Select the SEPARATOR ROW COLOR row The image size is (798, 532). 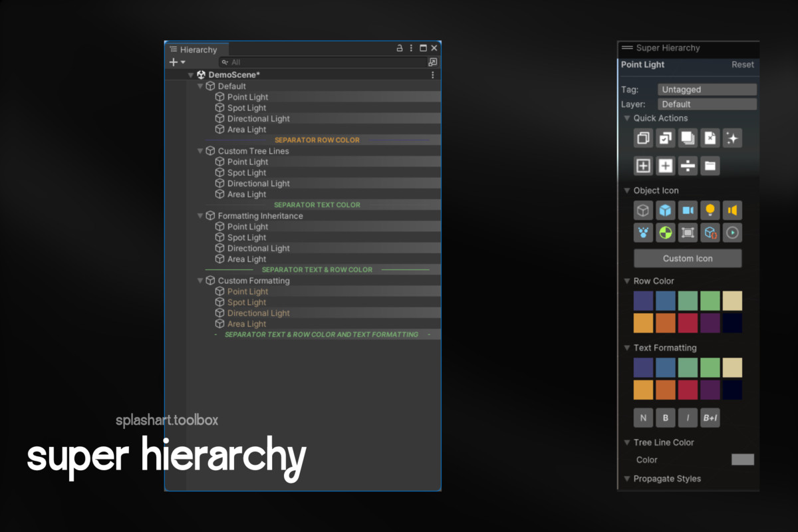[x=317, y=140]
